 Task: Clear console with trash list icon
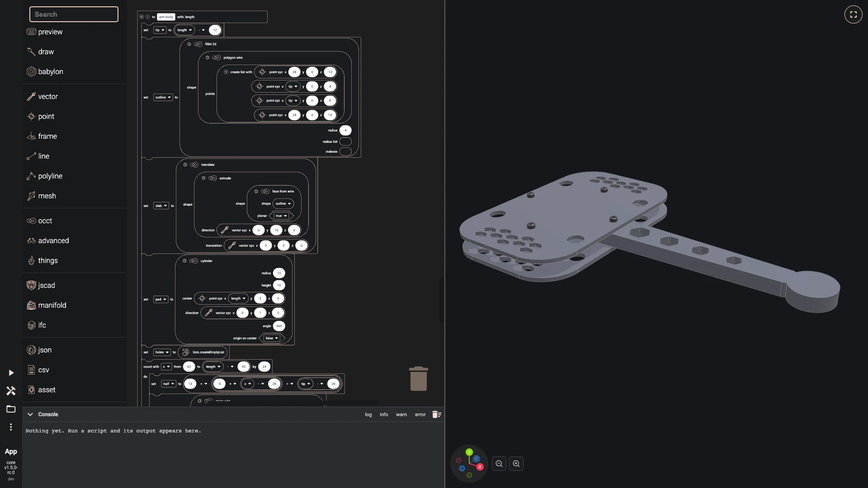point(437,414)
